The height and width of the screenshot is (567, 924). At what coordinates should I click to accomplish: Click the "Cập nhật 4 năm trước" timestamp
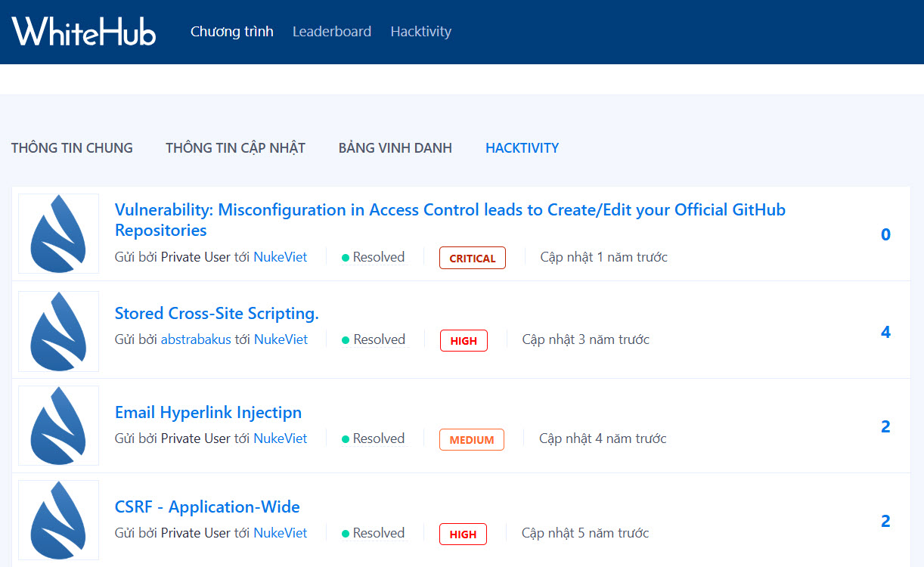(603, 438)
